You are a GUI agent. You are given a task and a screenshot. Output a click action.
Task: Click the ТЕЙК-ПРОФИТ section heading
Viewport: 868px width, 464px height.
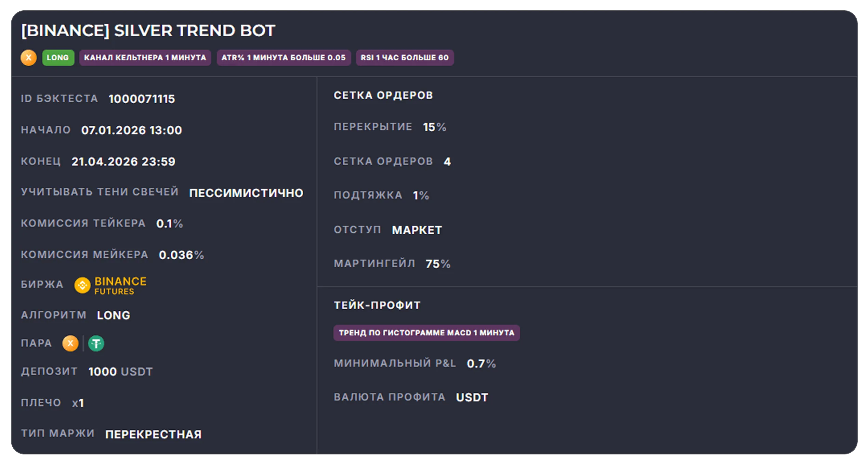coord(377,305)
